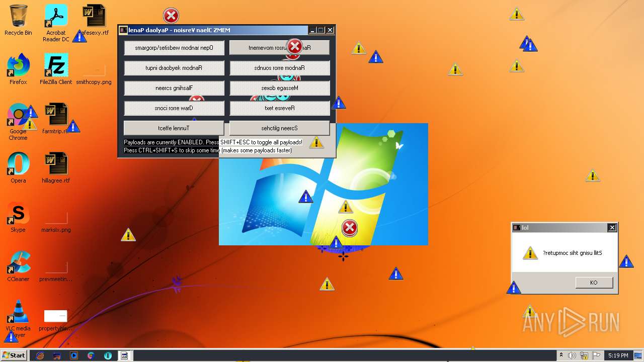This screenshot has width=644, height=362.
Task: Click the 'txet esreveR' button
Action: coord(280,108)
